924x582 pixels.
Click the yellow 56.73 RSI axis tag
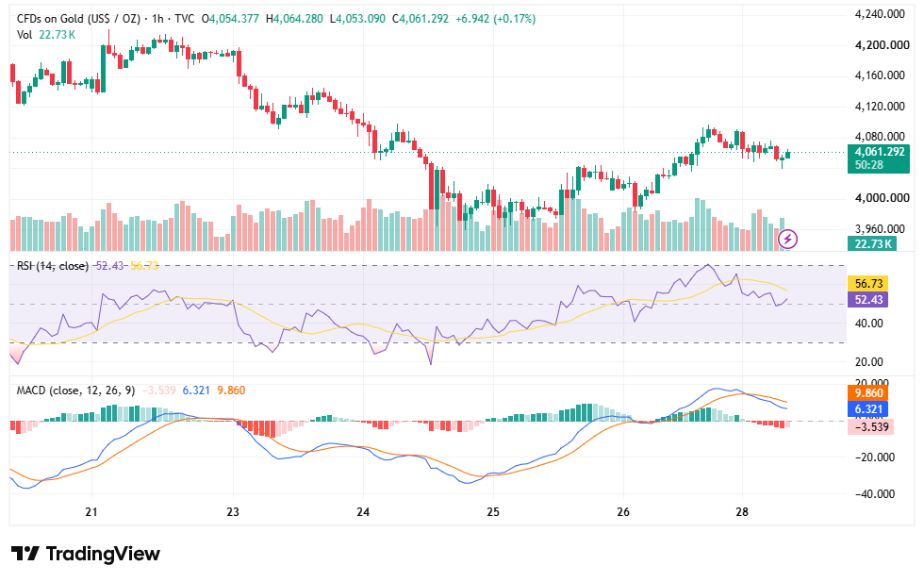[x=868, y=284]
